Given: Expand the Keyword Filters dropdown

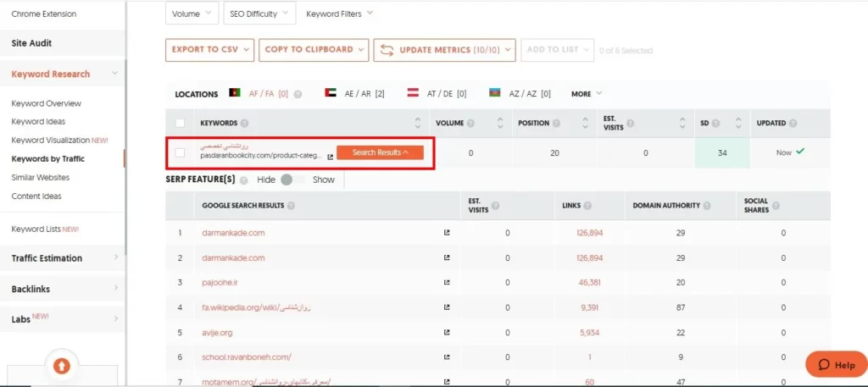Looking at the screenshot, I should [339, 14].
